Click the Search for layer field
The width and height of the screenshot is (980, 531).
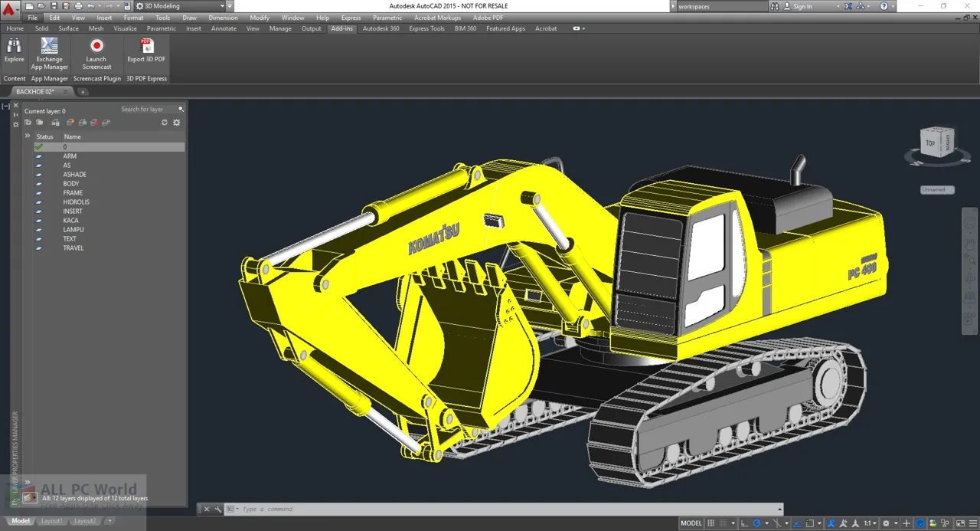(x=148, y=109)
